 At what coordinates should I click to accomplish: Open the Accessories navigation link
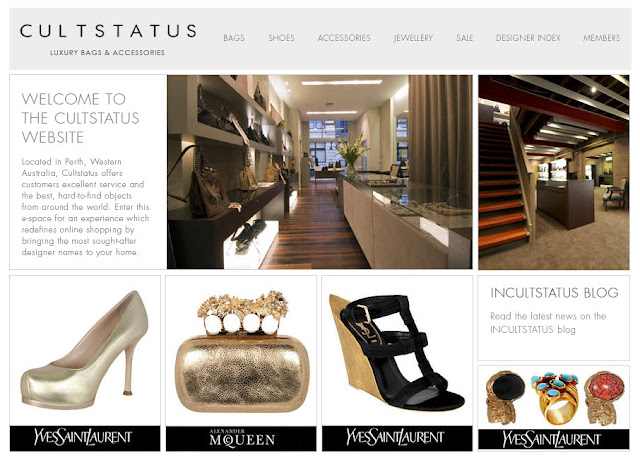click(344, 38)
